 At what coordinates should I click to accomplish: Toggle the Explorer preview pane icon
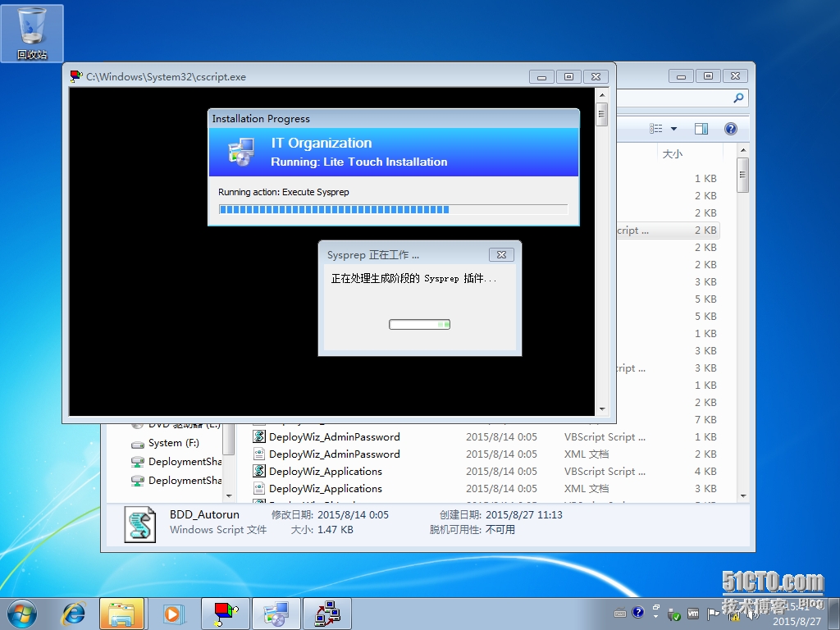tap(701, 129)
